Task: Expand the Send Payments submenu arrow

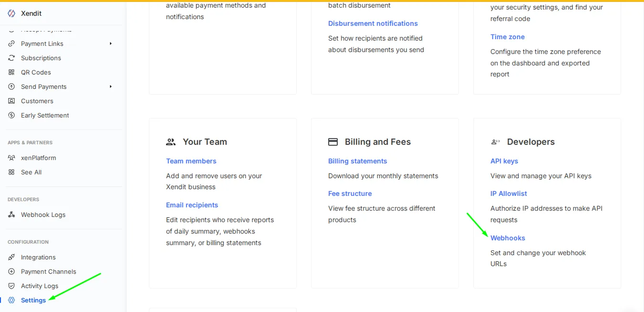Action: pyautogui.click(x=111, y=86)
